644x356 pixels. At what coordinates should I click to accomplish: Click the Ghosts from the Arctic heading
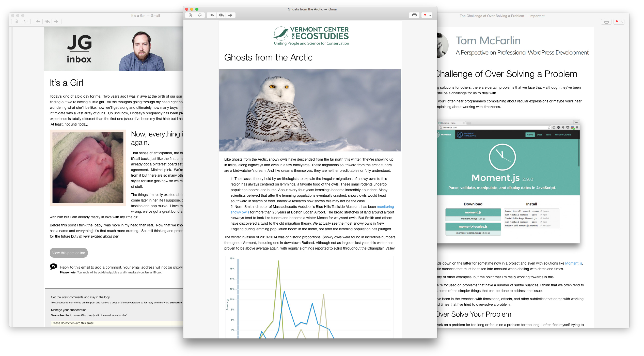(x=268, y=57)
